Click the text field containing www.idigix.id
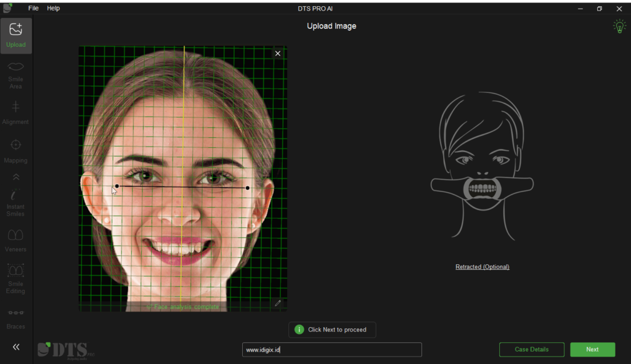631x364 pixels. [x=332, y=349]
